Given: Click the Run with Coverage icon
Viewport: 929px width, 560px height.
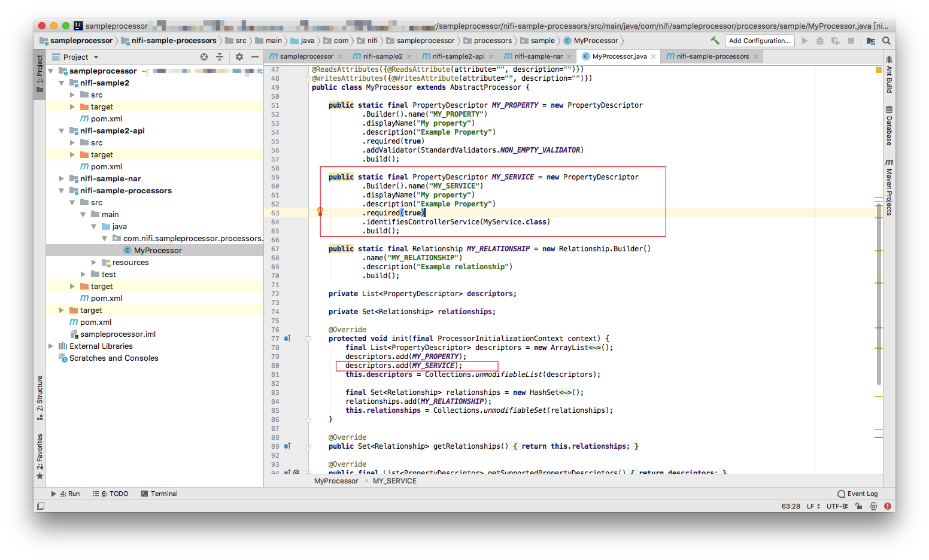Looking at the screenshot, I should point(836,41).
